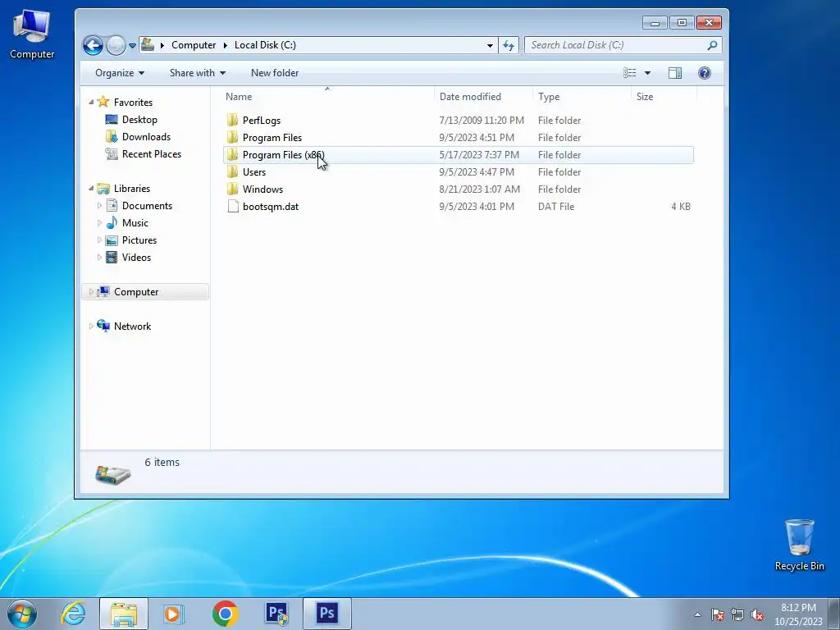Open the Help icon
The width and height of the screenshot is (840, 630).
(705, 73)
